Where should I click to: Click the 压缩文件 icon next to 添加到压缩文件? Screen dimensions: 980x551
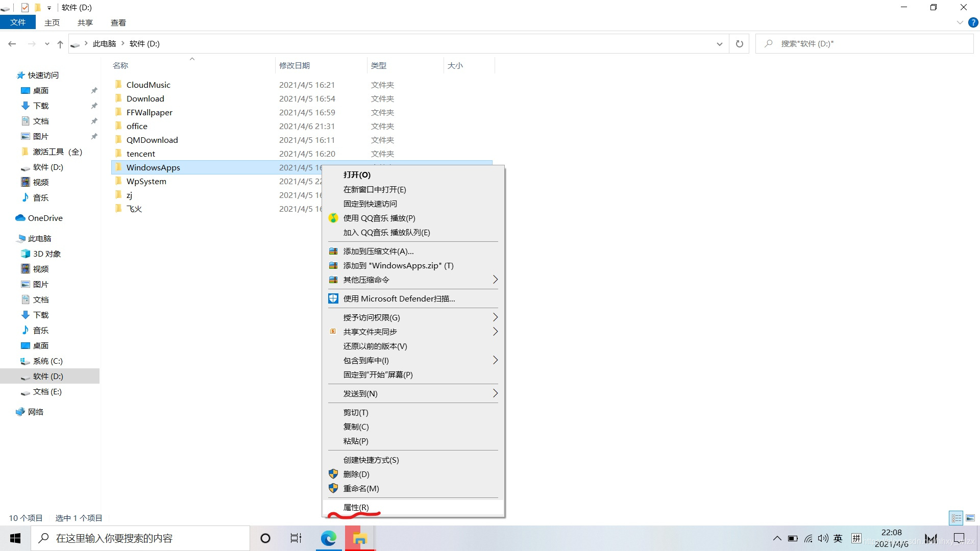(334, 251)
